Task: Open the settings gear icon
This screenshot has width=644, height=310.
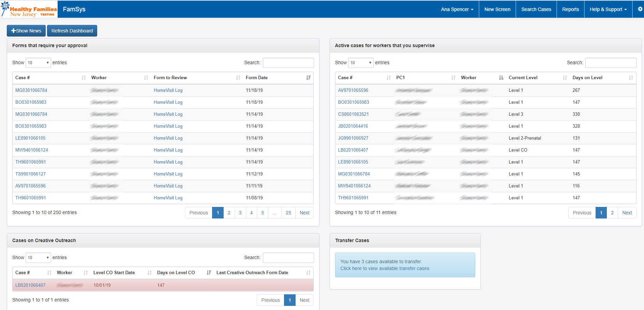Action: [x=640, y=9]
